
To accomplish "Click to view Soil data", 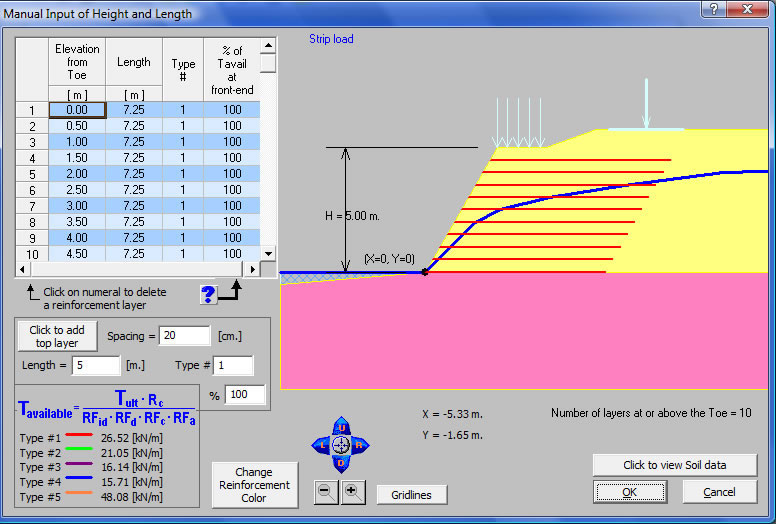I will 675,465.
